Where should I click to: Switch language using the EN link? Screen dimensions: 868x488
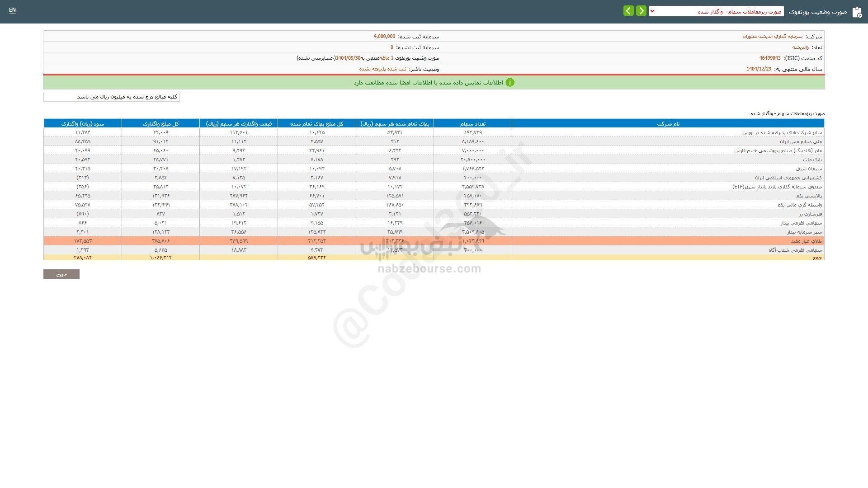coord(12,10)
